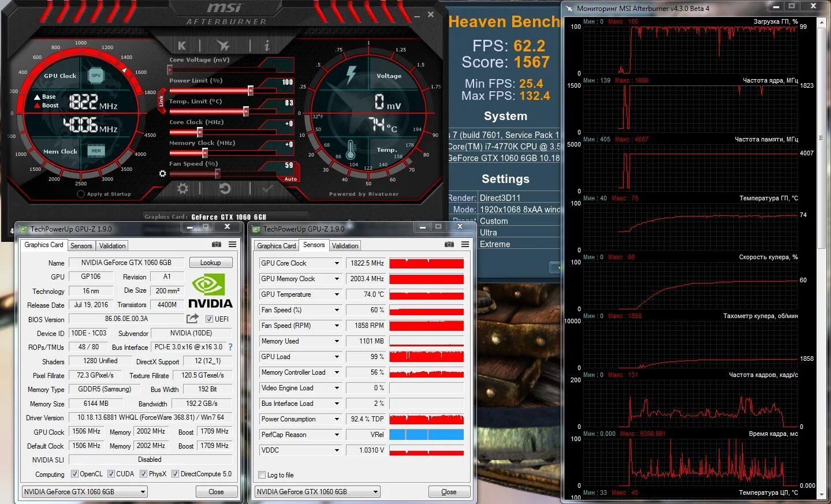Image resolution: width=831 pixels, height=504 pixels.
Task: Open the GPU Load sensor dropdown
Action: [337, 357]
